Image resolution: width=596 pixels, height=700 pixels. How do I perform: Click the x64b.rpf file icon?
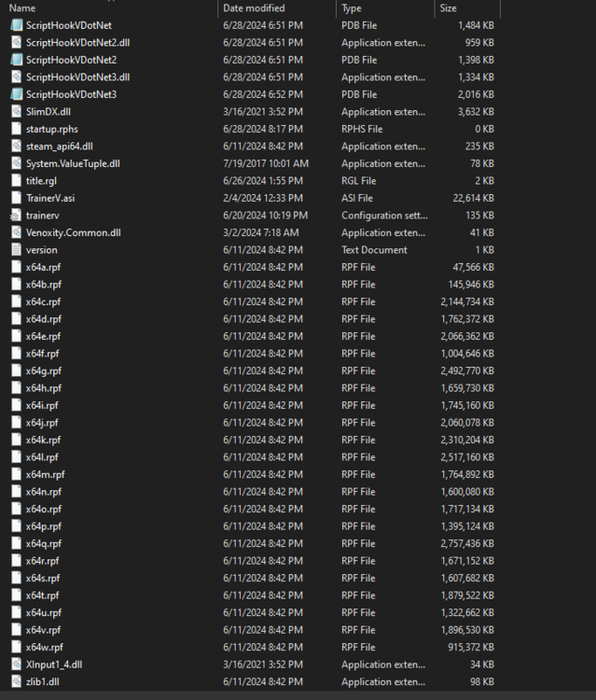[17, 285]
